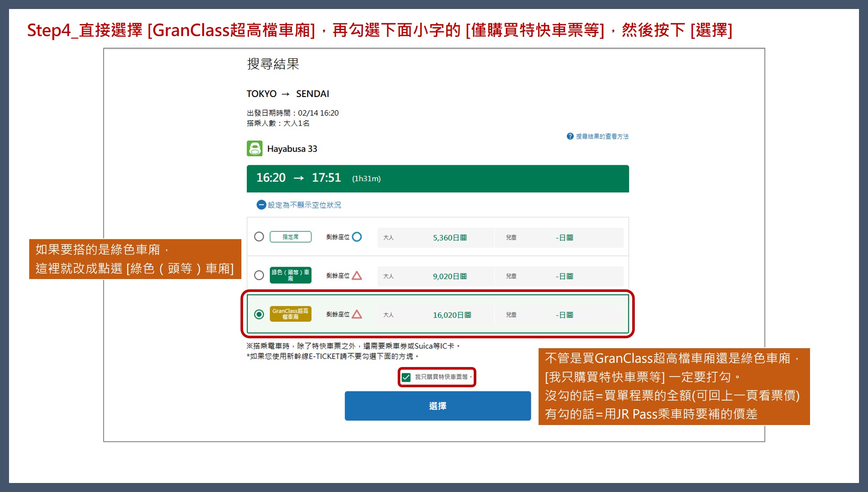Click blue circle availability icon for 指定席
Image resolution: width=868 pixels, height=492 pixels.
click(357, 237)
